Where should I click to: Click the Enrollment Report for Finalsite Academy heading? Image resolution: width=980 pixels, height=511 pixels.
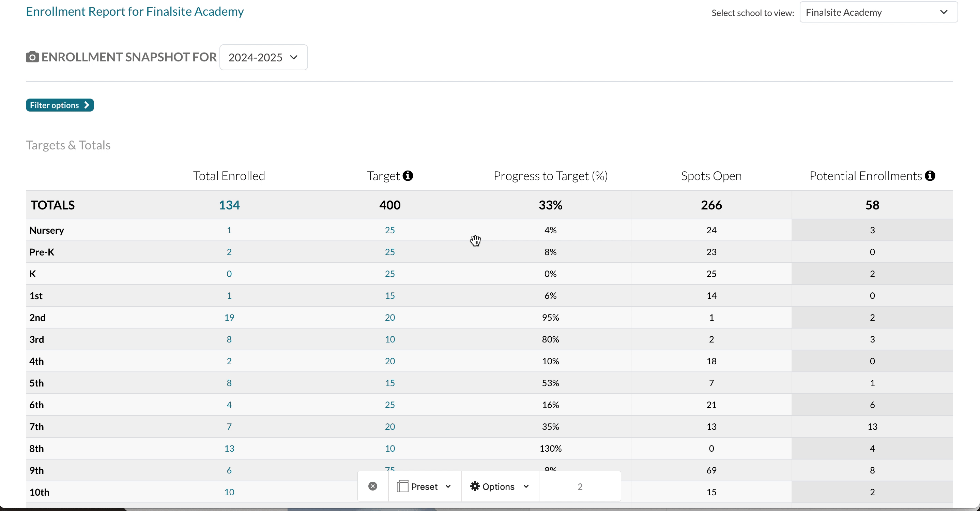[135, 11]
